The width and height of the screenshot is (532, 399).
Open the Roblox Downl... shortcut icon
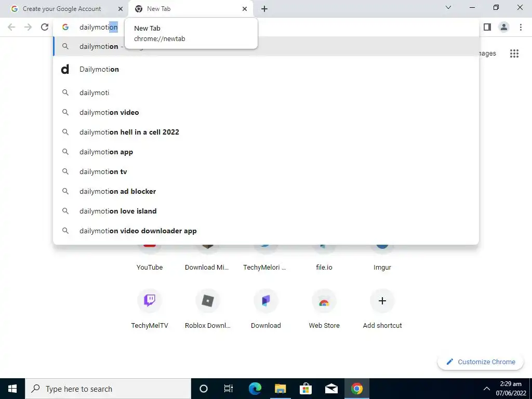[x=208, y=301]
